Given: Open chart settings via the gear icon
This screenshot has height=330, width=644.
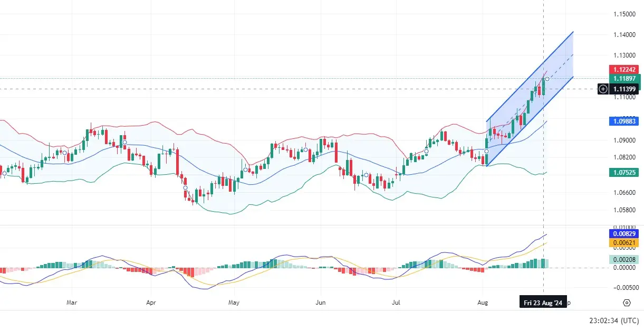Looking at the screenshot, I should (627, 303).
